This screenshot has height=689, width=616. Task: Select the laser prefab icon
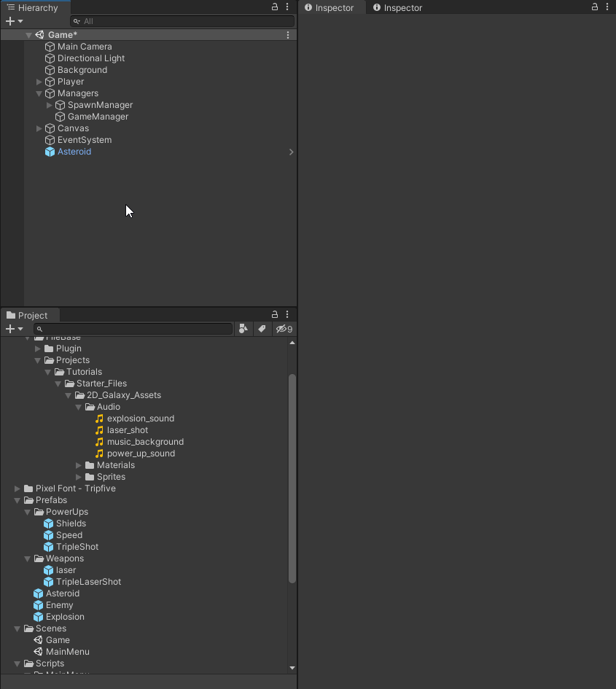(48, 570)
